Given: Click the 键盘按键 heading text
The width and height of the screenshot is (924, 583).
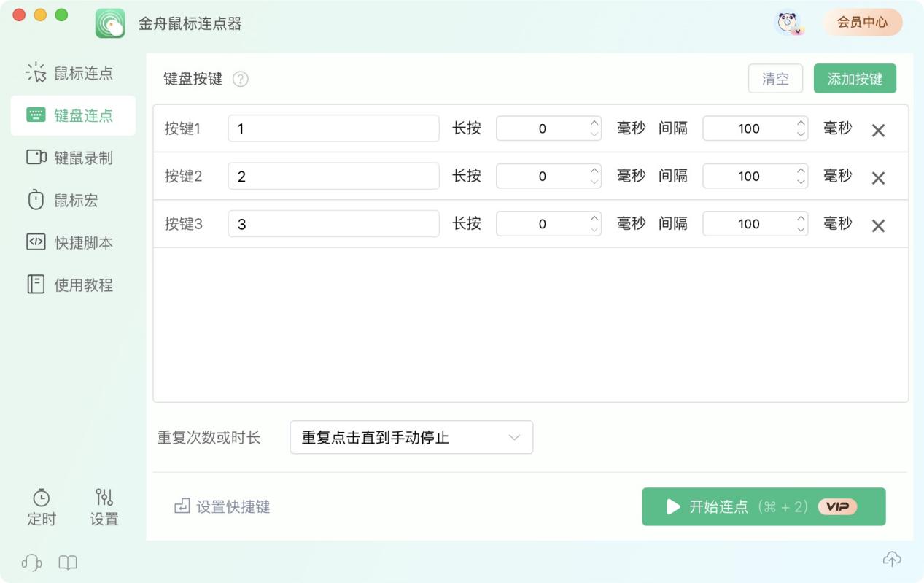Looking at the screenshot, I should pyautogui.click(x=193, y=79).
